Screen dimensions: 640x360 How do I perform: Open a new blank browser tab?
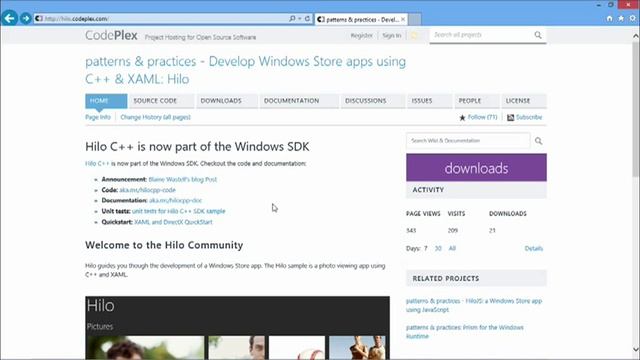[415, 19]
